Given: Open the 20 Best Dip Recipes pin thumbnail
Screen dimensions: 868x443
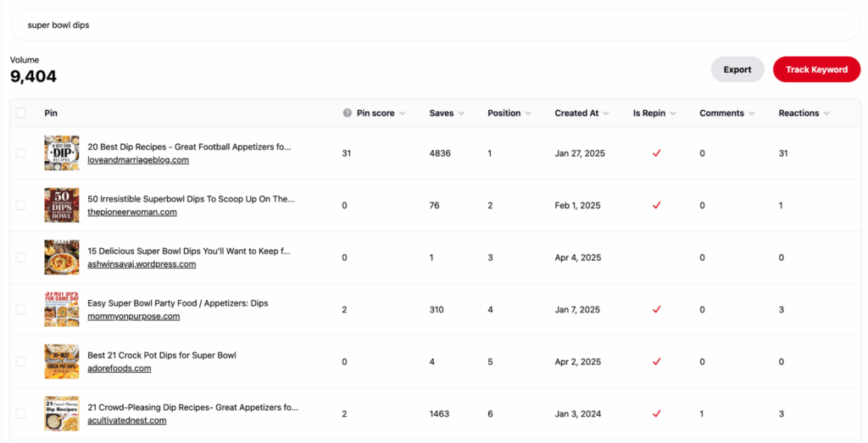Looking at the screenshot, I should pyautogui.click(x=61, y=153).
